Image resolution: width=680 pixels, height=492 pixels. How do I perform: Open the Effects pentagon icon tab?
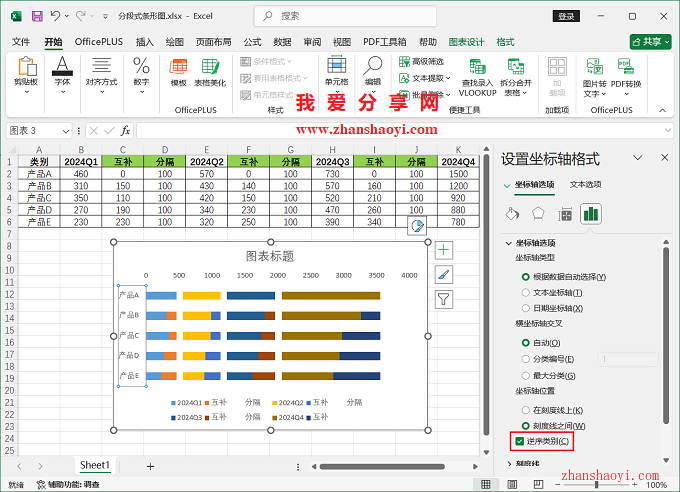coord(538,213)
